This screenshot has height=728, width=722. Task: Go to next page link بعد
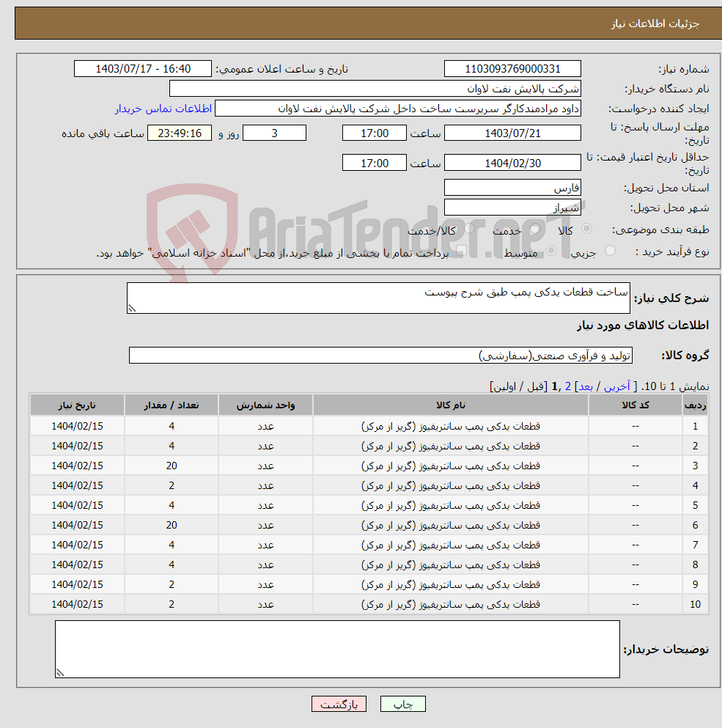pyautogui.click(x=586, y=386)
